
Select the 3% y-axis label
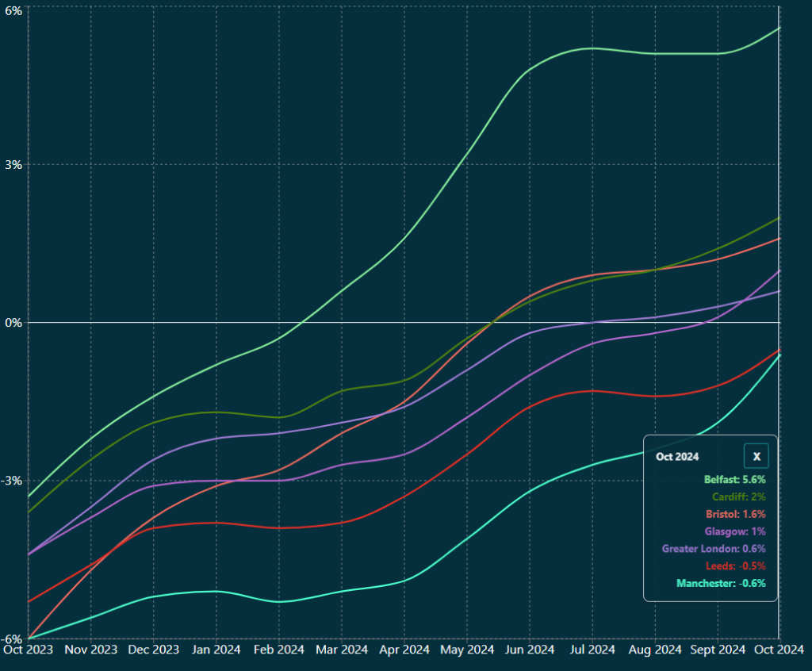pyautogui.click(x=13, y=165)
